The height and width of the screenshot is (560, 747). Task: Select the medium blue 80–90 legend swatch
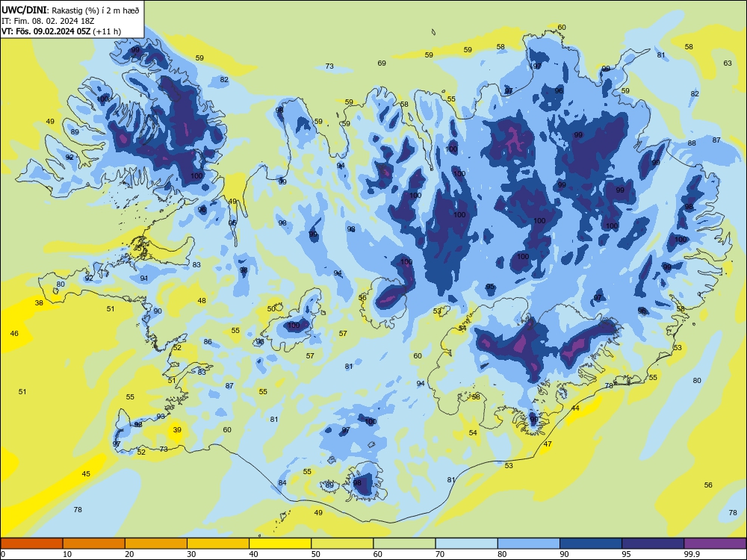click(528, 544)
